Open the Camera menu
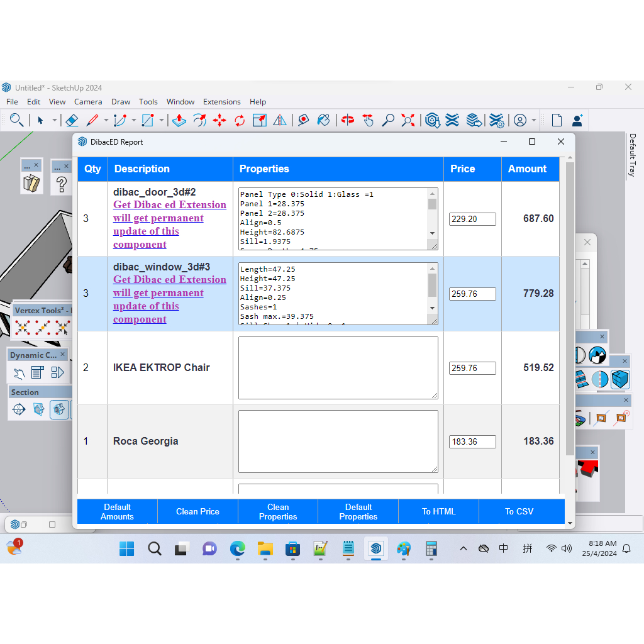 tap(88, 101)
